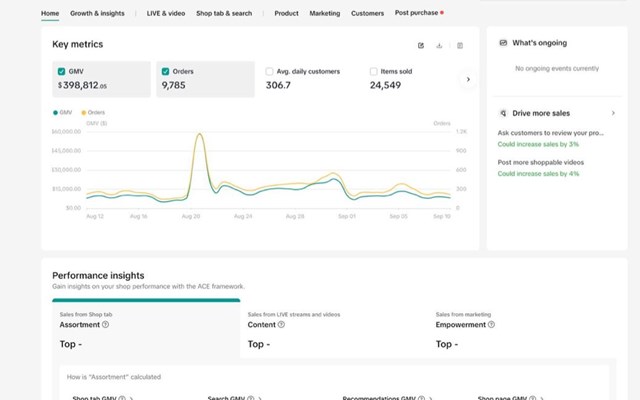The height and width of the screenshot is (400, 640).
Task: Switch to Growth & insights tab
Action: (x=97, y=13)
